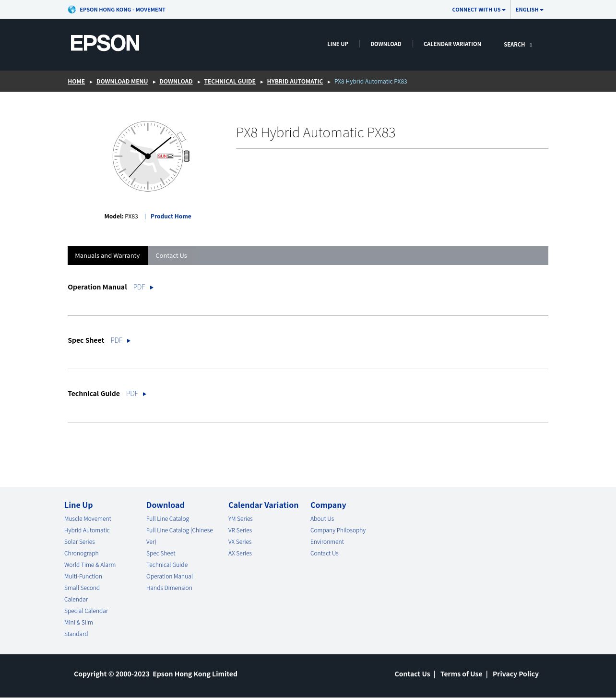Click the Calendar Variation footer heading

[x=263, y=505]
